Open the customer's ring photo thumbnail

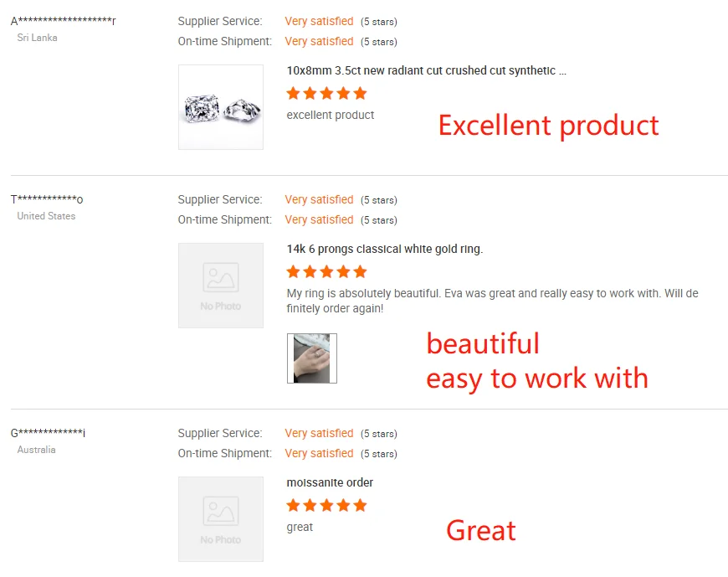pos(312,358)
